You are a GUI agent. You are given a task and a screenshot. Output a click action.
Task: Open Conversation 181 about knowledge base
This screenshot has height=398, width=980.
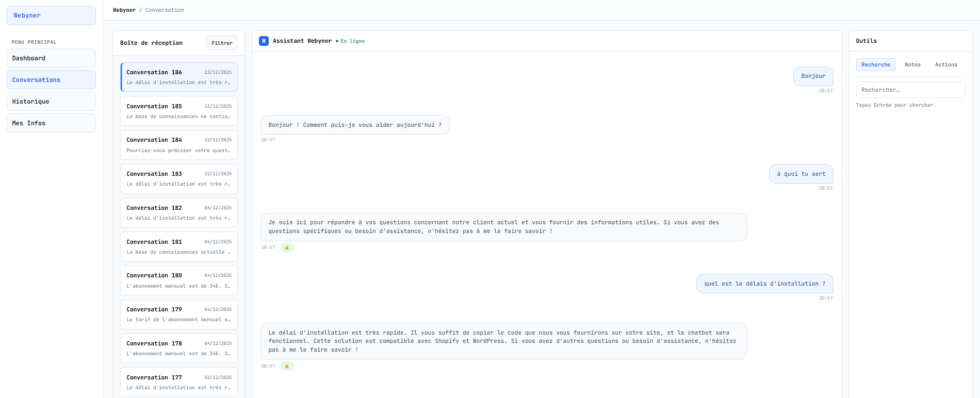178,246
